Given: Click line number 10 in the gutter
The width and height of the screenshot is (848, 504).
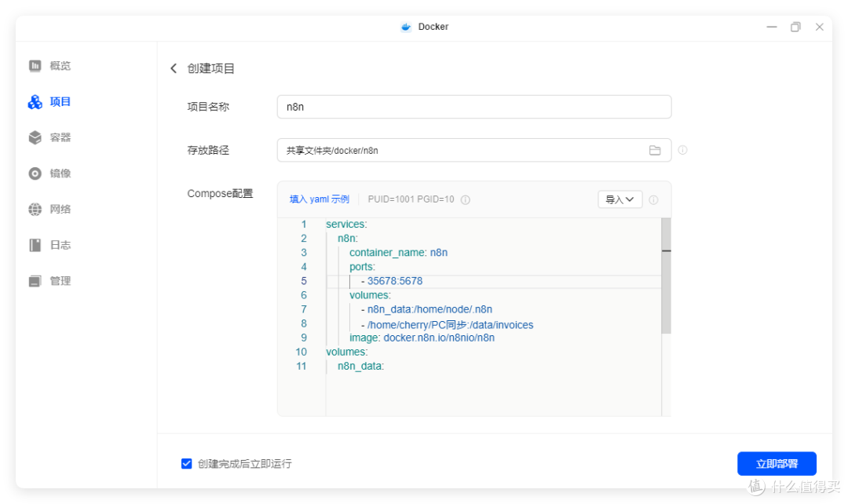Looking at the screenshot, I should click(302, 352).
